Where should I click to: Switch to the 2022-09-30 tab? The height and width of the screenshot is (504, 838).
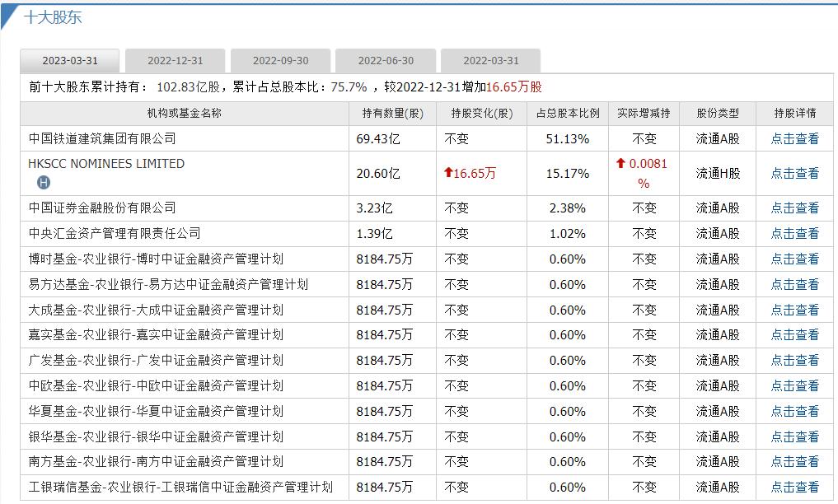point(279,60)
